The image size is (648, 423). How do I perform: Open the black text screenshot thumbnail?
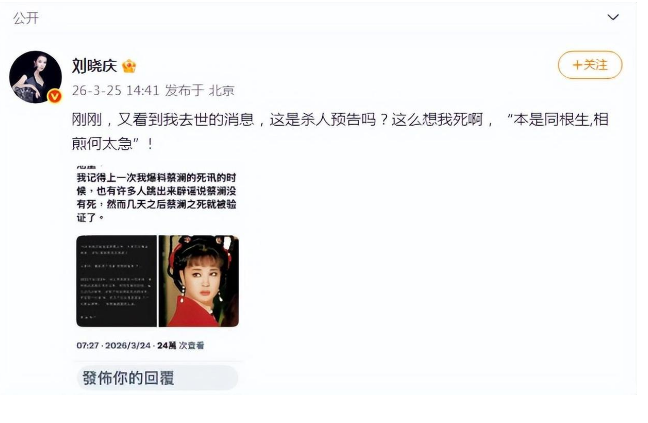(x=117, y=281)
